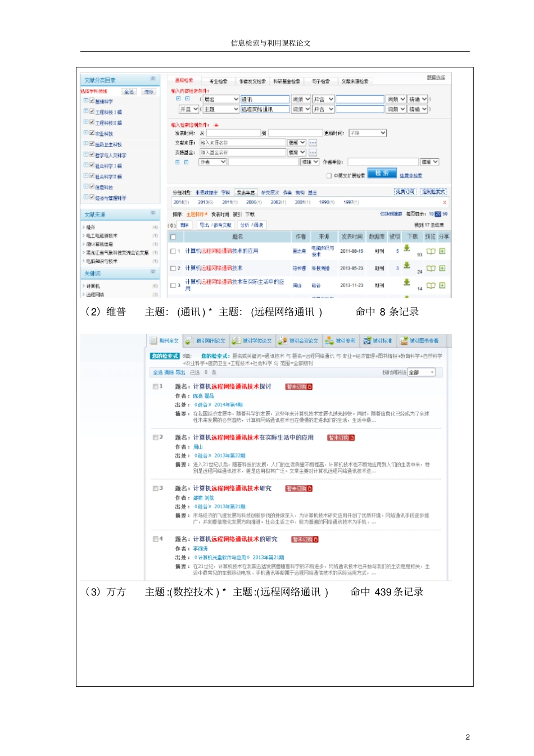Open the preview book icon in row 3
Viewport: 534px width, 756px height.
click(x=431, y=285)
